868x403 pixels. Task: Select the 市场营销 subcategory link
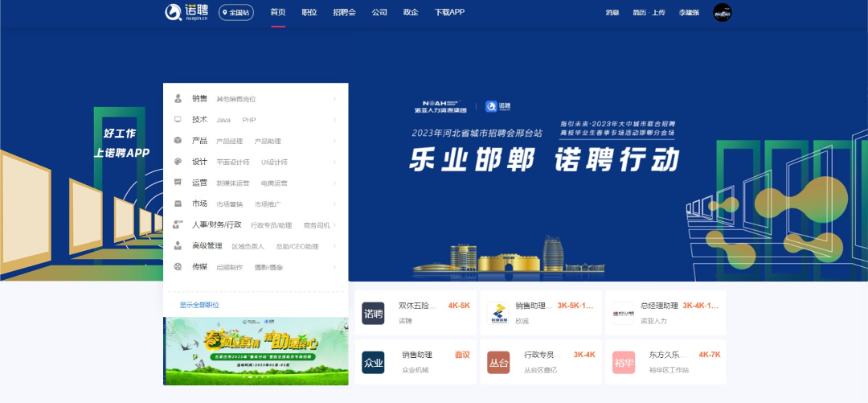229,204
